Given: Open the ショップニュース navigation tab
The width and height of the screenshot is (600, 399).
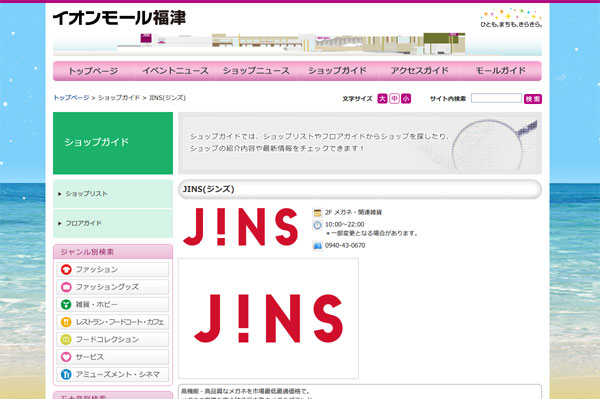Looking at the screenshot, I should (x=256, y=71).
